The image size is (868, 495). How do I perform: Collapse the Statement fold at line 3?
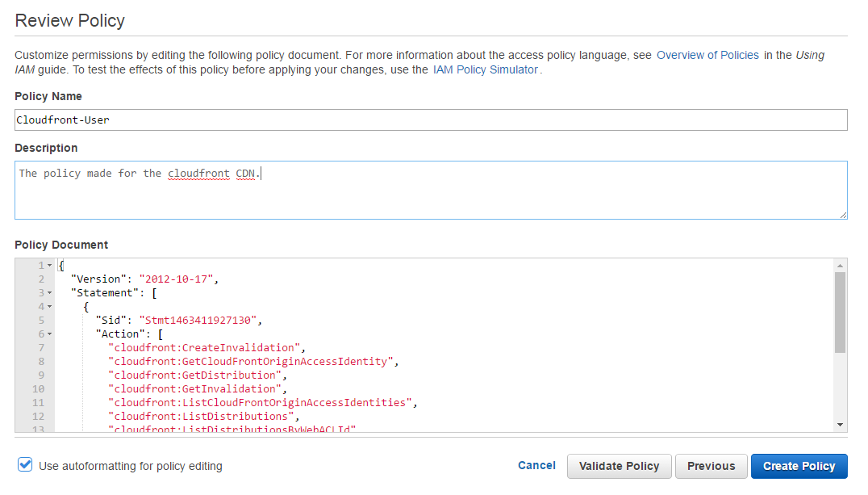pos(50,292)
